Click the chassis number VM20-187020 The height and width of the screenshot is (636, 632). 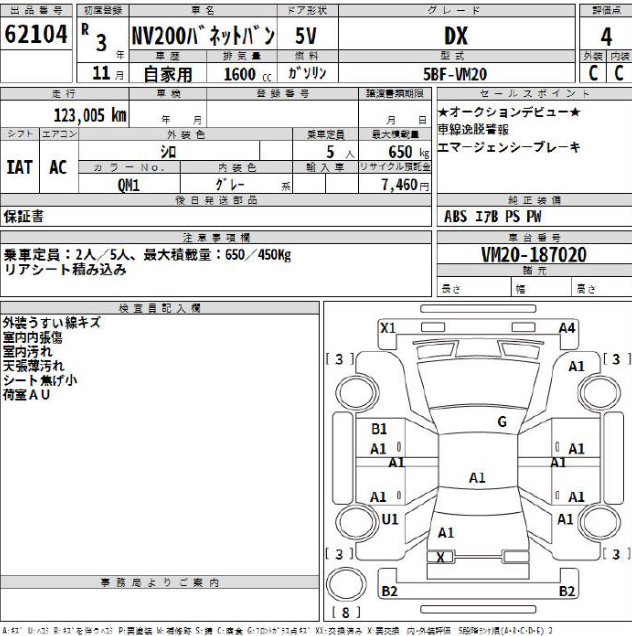point(534,255)
